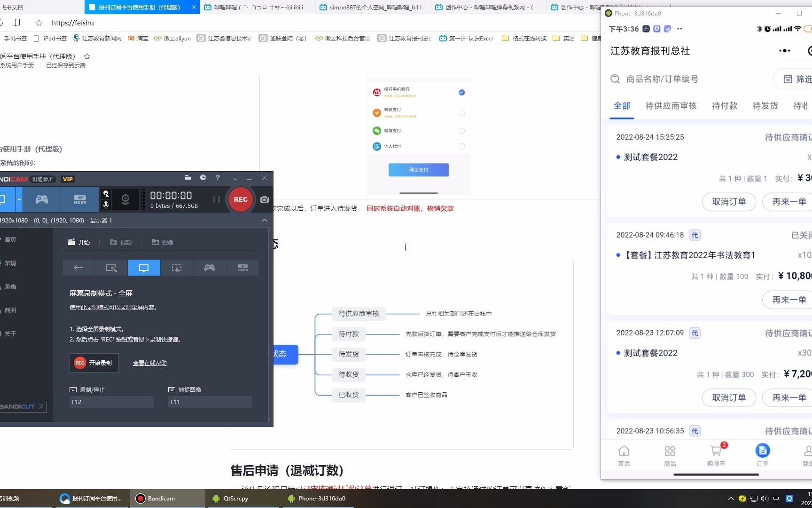The height and width of the screenshot is (508, 812).
Task: Select rectangle area recording mode
Action: 111,268
